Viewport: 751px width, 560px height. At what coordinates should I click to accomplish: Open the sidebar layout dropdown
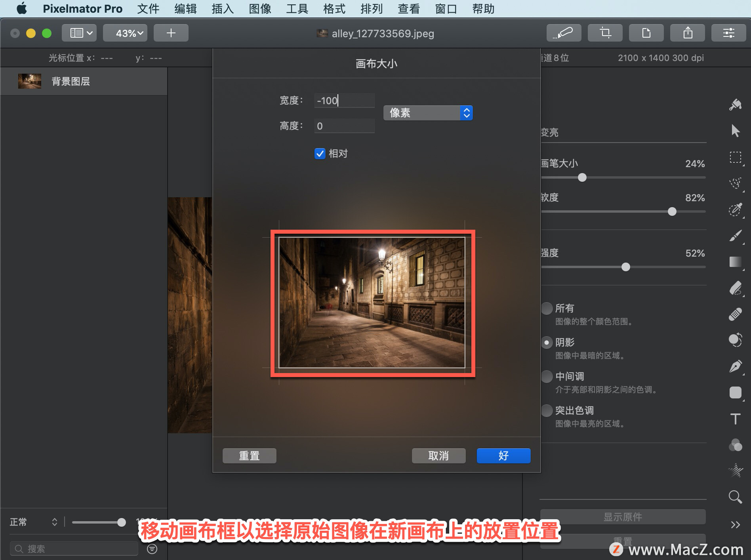(x=79, y=33)
